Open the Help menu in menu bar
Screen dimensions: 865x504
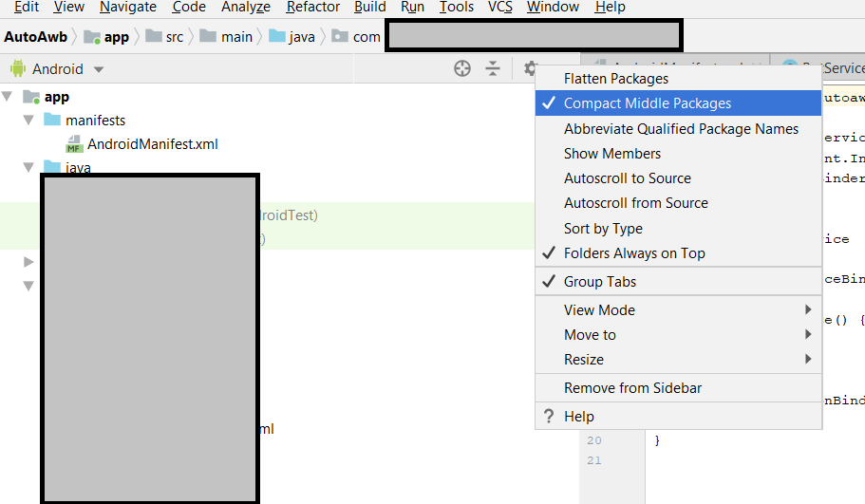[x=611, y=8]
